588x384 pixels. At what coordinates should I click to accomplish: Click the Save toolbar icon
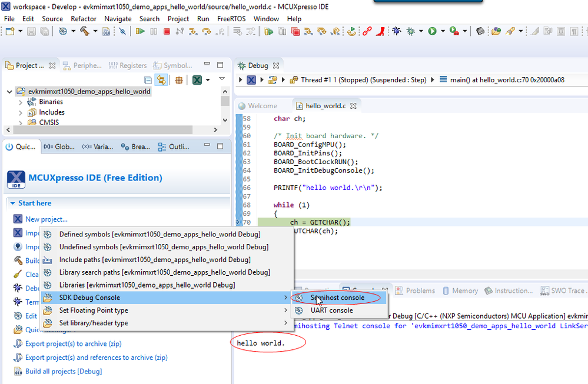click(x=32, y=32)
